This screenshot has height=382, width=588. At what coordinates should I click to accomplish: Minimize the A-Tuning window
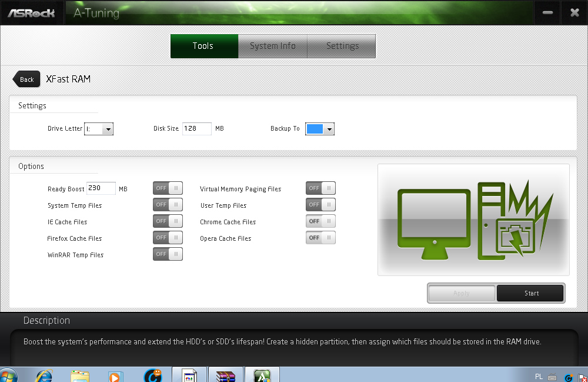547,13
